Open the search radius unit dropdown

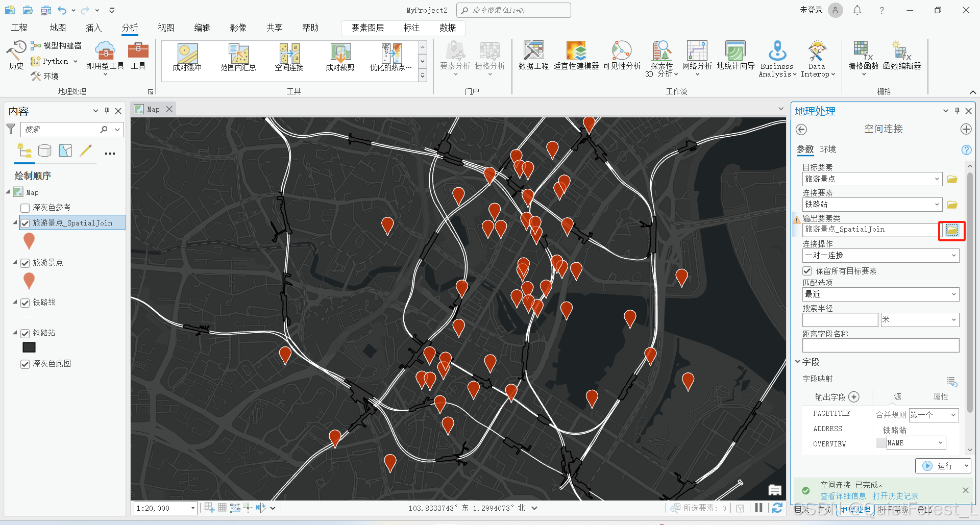pyautogui.click(x=920, y=320)
